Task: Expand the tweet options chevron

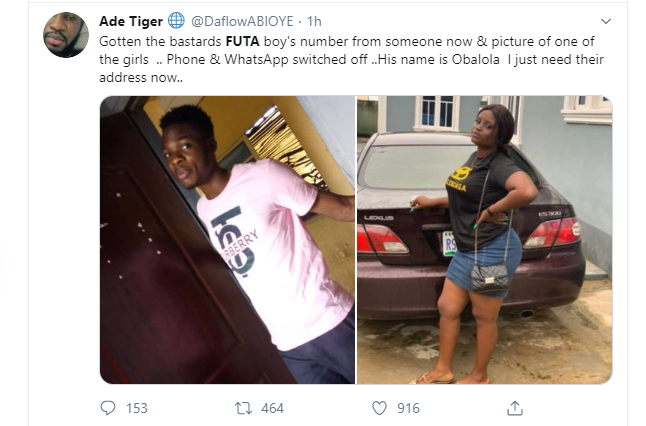Action: (x=605, y=21)
